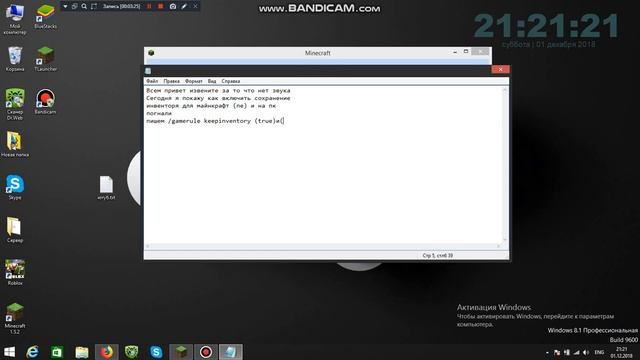Image resolution: width=640 pixels, height=360 pixels.
Task: Click the Minecraft window icon
Action: click(x=151, y=53)
